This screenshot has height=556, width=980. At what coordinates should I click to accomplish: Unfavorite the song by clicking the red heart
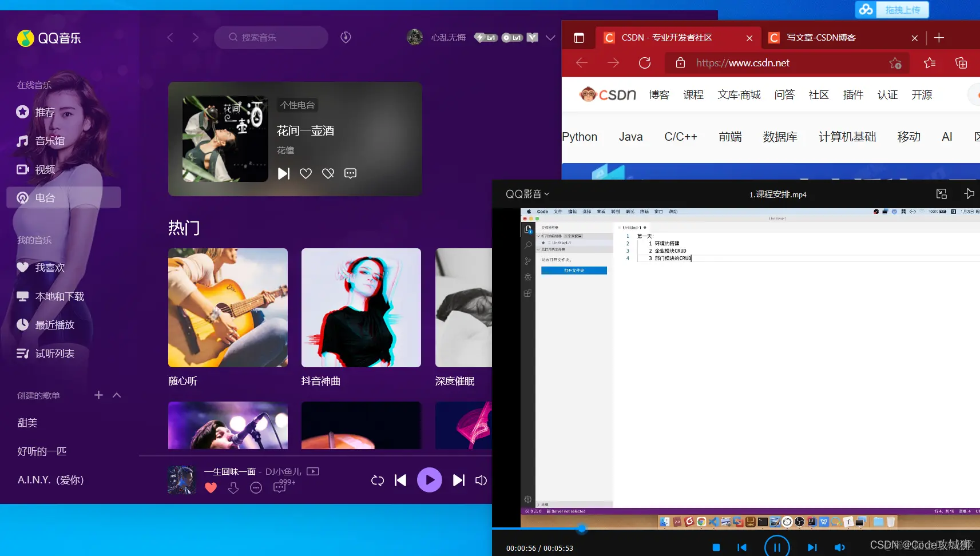[x=211, y=487]
